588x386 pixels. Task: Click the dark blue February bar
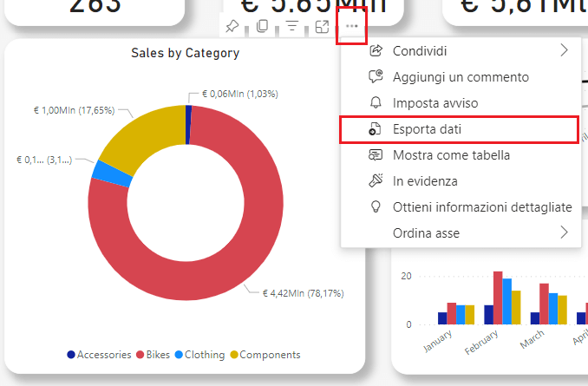click(489, 315)
